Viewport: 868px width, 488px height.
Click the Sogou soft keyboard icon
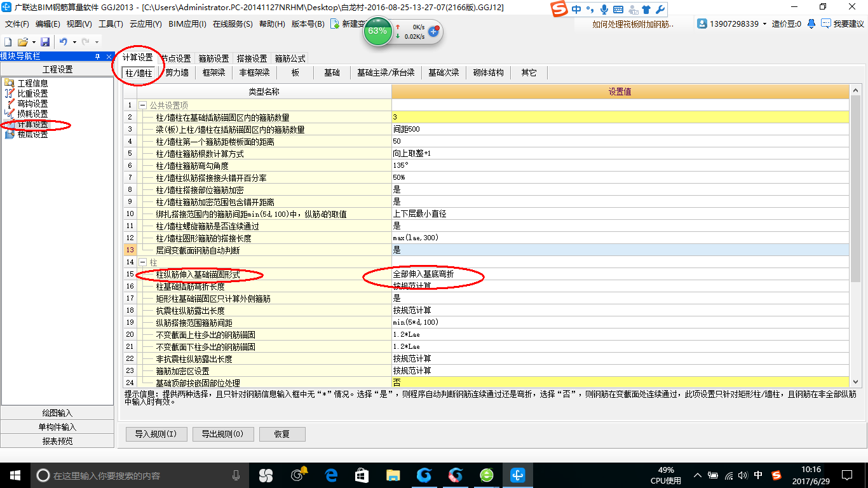click(617, 10)
